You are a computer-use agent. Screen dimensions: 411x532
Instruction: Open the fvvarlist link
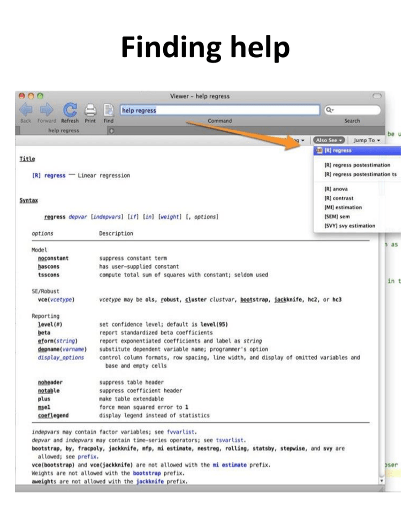180,432
